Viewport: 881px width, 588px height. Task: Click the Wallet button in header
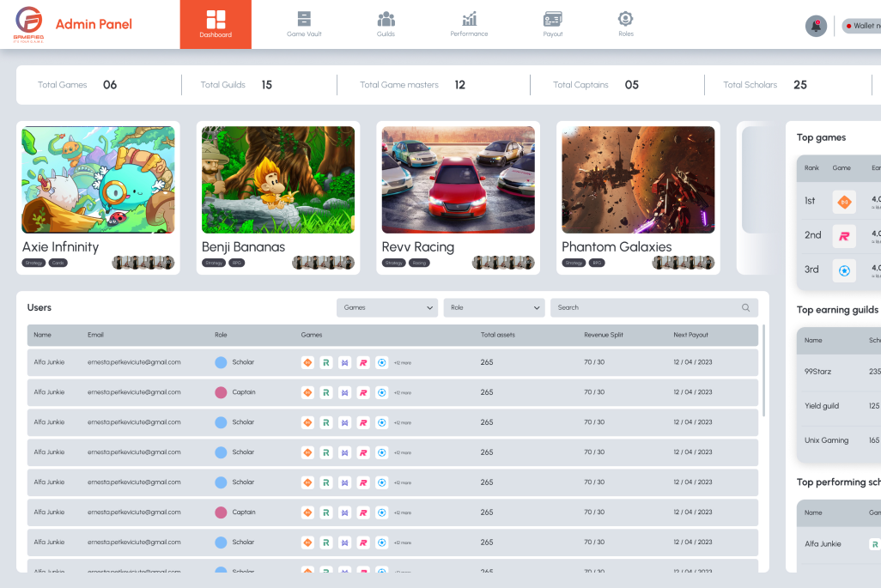tap(862, 26)
